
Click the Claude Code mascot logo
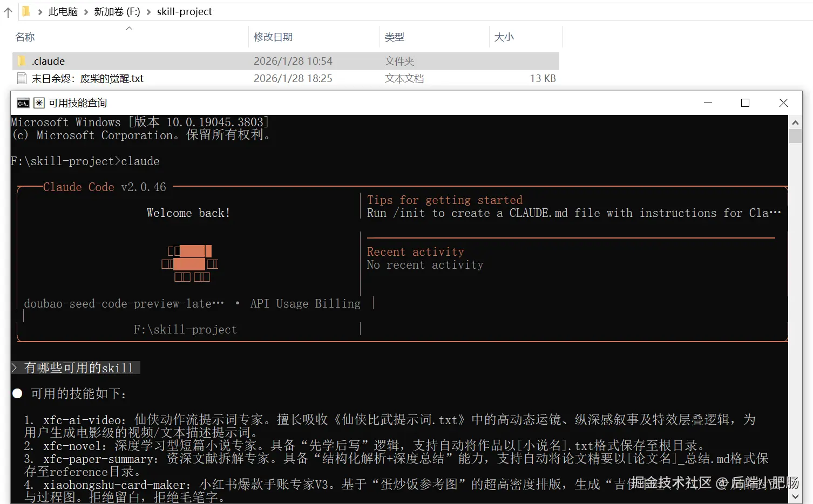point(190,264)
